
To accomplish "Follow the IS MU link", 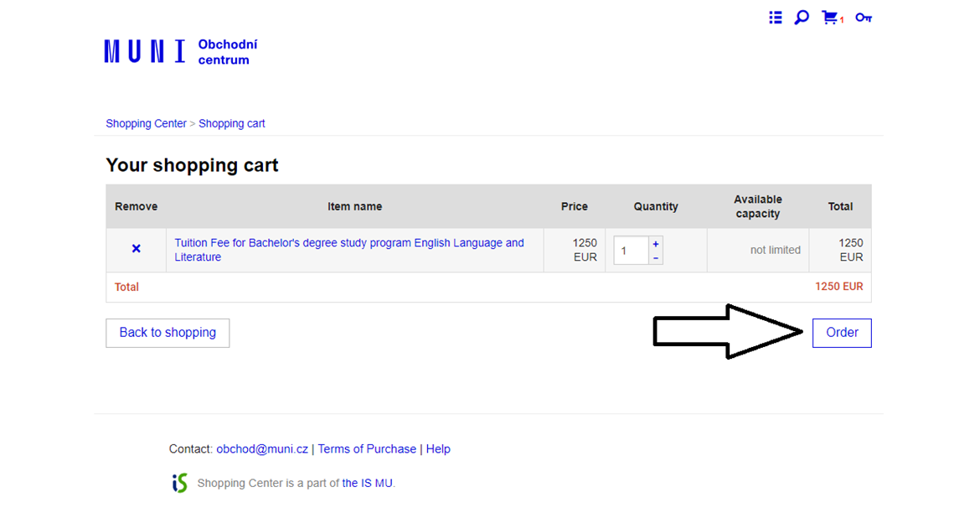I will point(367,483).
